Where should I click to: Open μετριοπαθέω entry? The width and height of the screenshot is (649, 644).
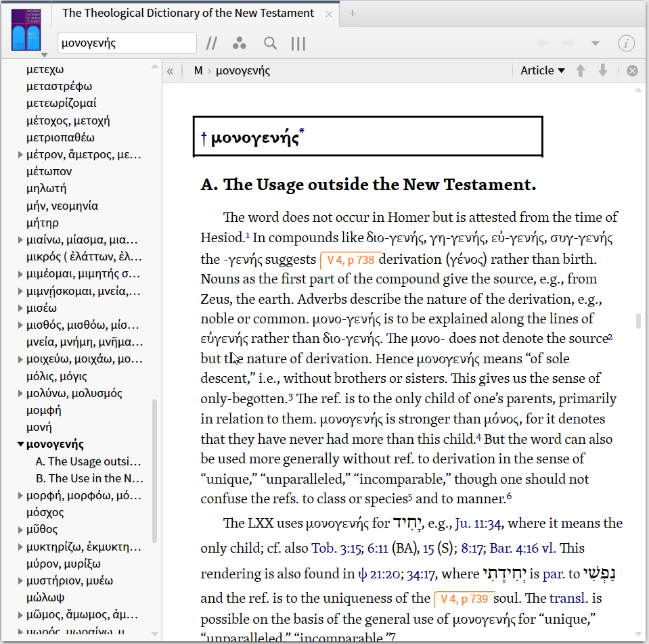coord(60,138)
